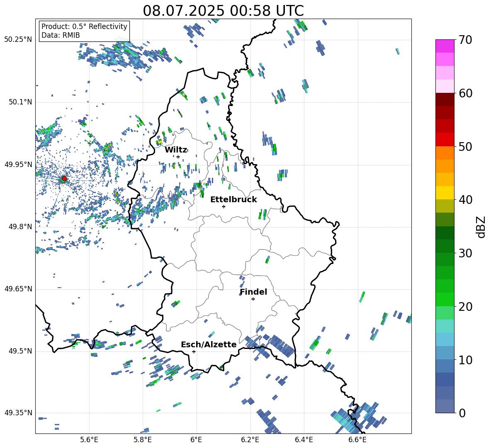491x448 pixels.
Task: Click the 5.8°E longitude label
Action: tap(143, 440)
